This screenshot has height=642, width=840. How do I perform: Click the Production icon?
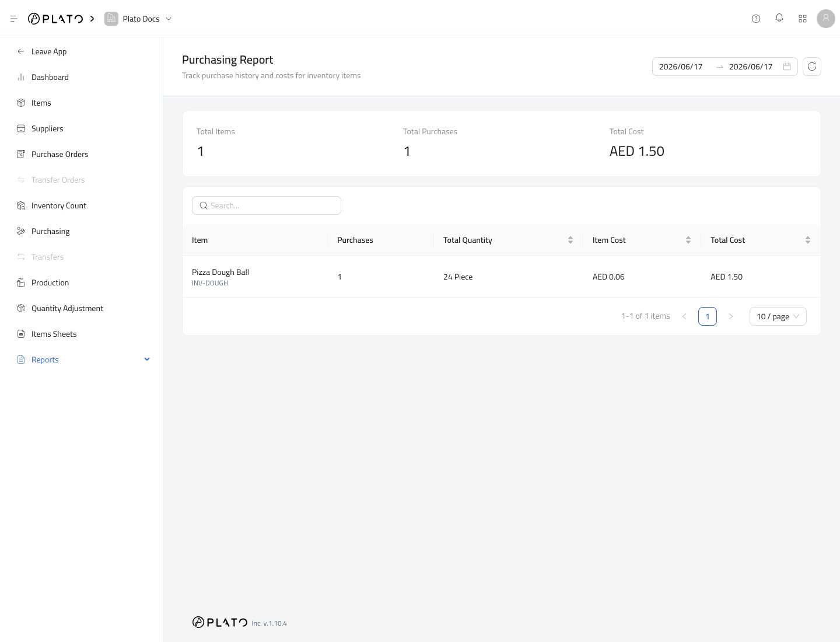coord(21,282)
